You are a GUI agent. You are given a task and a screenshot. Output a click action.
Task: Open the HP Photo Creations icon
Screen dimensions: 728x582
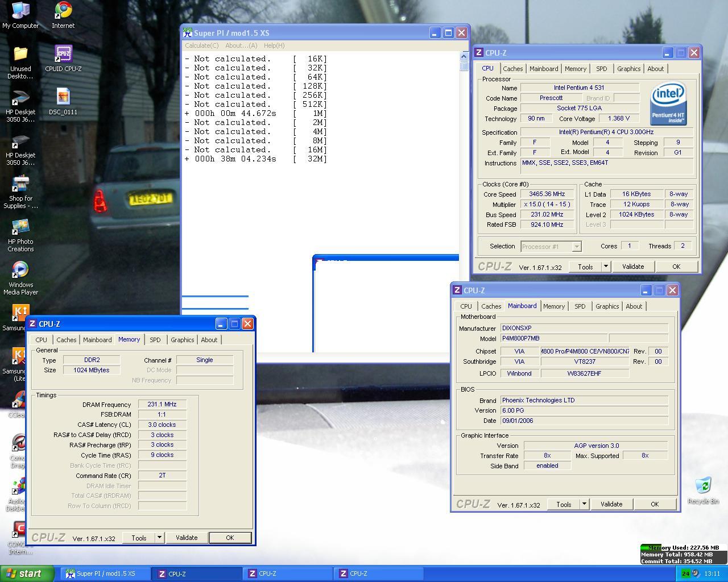[20, 235]
